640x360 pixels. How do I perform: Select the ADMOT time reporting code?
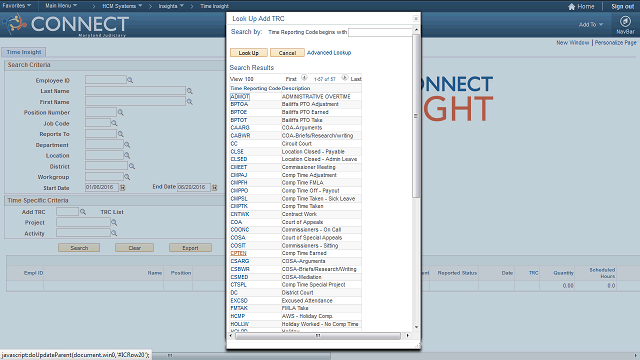240,97
